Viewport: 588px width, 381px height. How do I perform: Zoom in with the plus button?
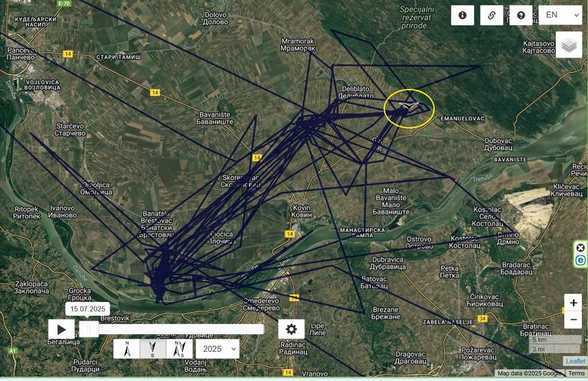coord(573,303)
